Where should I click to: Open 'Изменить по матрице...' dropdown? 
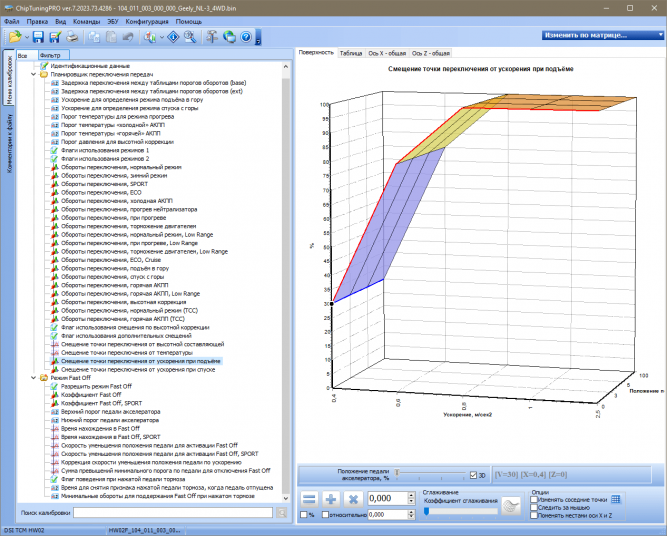603,35
